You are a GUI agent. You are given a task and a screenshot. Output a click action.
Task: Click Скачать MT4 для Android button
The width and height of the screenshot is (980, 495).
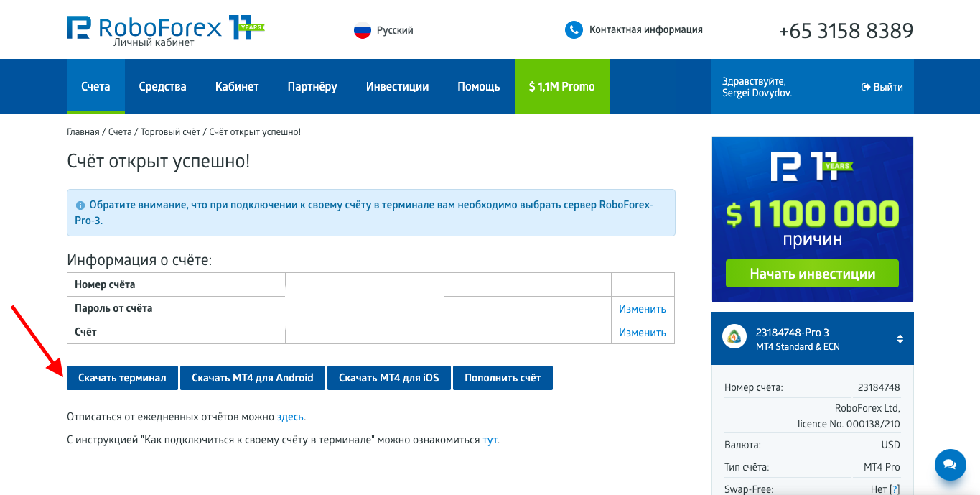253,378
